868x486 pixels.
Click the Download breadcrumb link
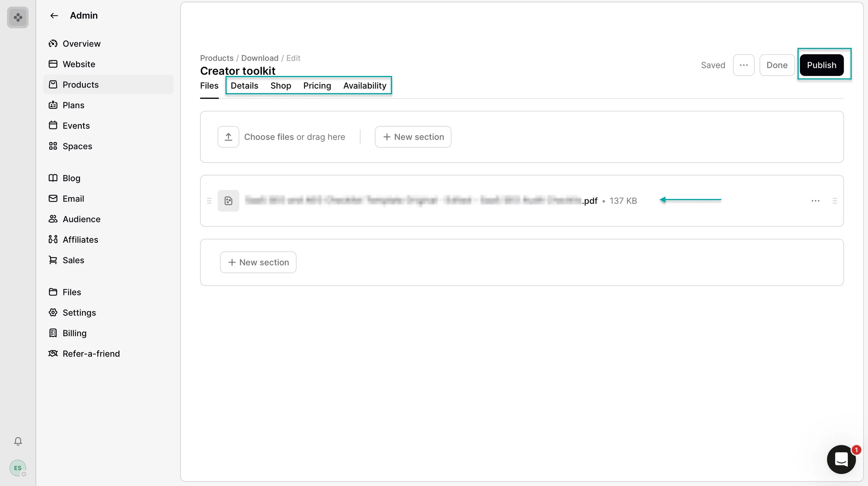pos(260,58)
